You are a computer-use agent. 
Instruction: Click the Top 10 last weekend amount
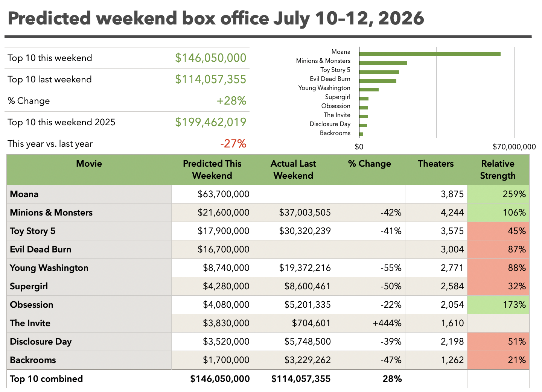tap(211, 79)
